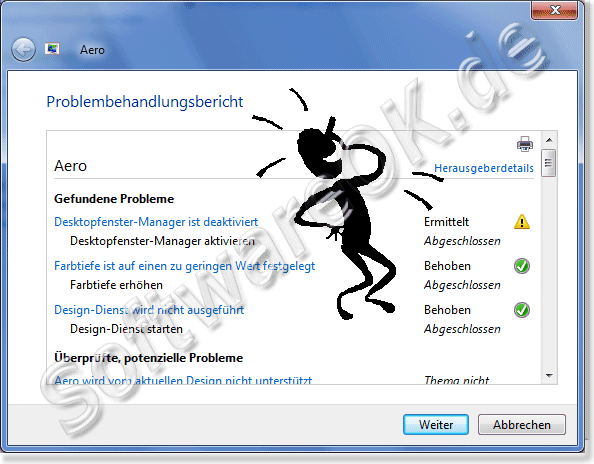Click the 'Problembehandlungsbericht' title
The width and height of the screenshot is (594, 464).
coord(145,102)
